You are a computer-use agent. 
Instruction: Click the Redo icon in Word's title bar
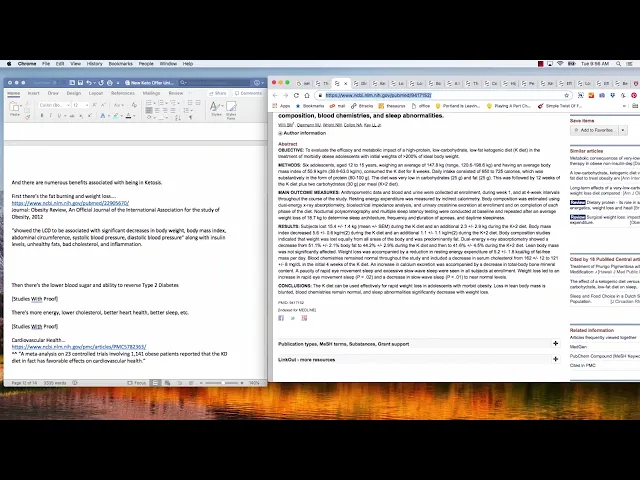click(x=101, y=83)
